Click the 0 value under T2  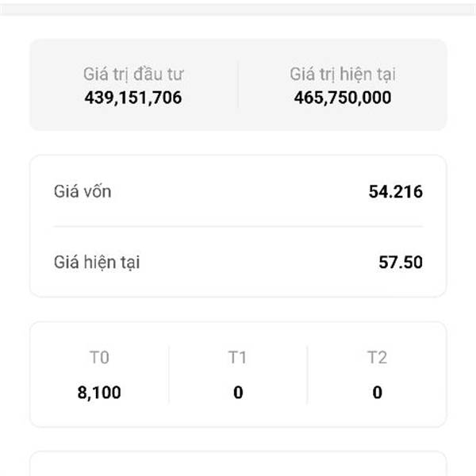click(x=377, y=392)
